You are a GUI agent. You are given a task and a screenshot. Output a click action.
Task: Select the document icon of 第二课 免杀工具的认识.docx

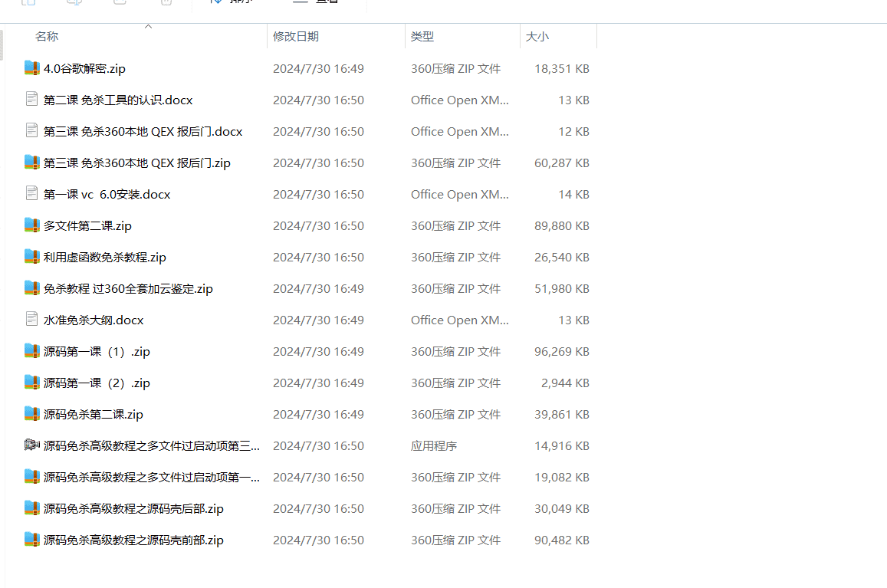(x=31, y=100)
